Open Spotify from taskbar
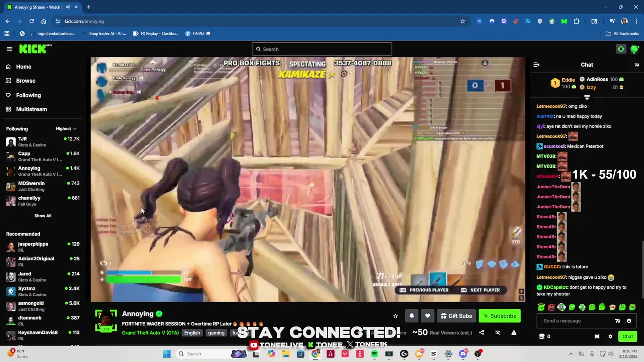644x362 pixels. 374,354
